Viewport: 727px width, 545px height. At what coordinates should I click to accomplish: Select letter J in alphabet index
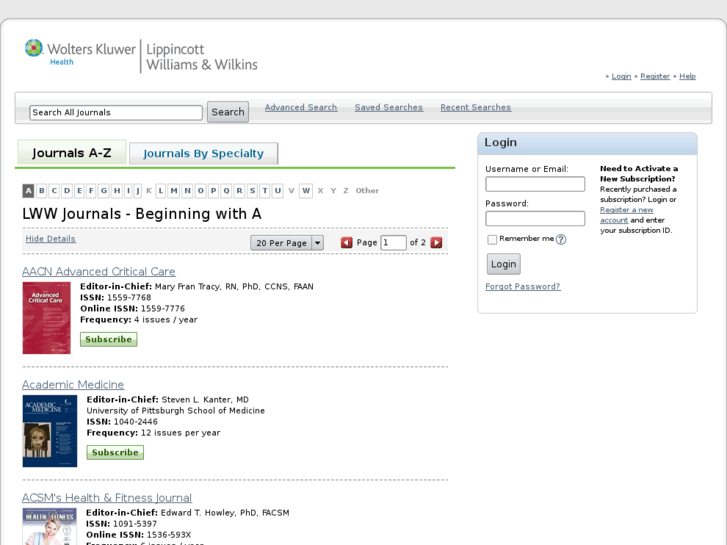pos(138,191)
